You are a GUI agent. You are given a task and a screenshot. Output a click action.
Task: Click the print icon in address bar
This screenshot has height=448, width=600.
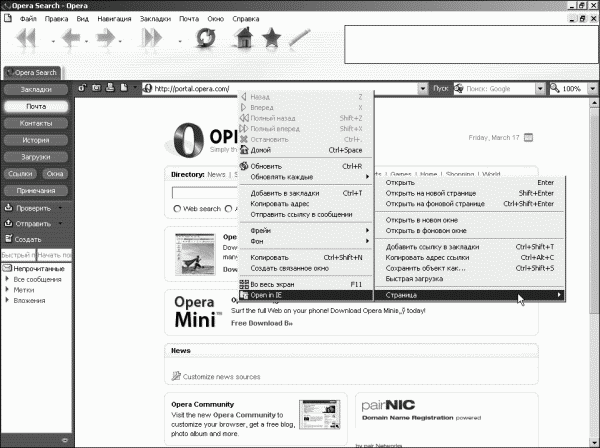tap(110, 88)
